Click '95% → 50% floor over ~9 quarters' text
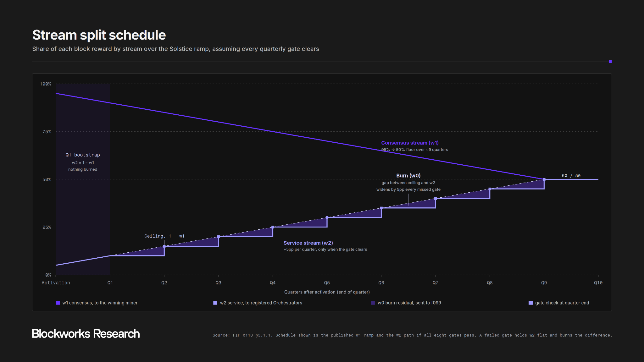The width and height of the screenshot is (644, 362). pyautogui.click(x=414, y=150)
